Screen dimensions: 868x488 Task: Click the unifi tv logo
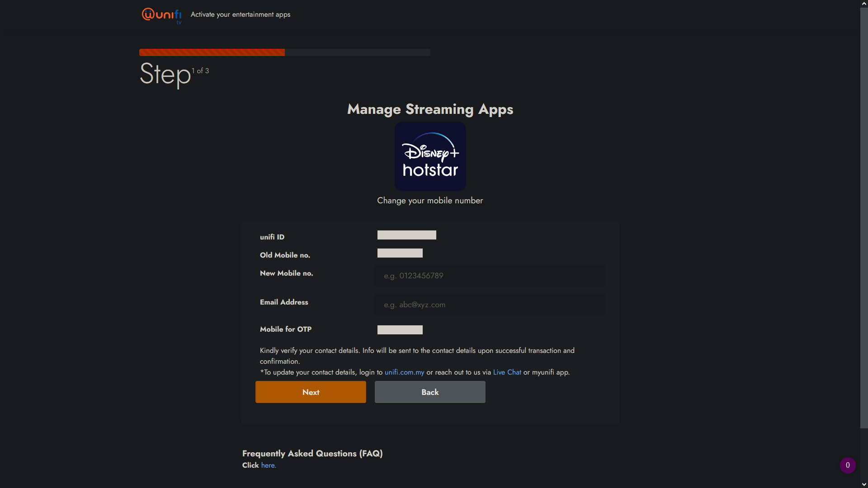point(161,15)
